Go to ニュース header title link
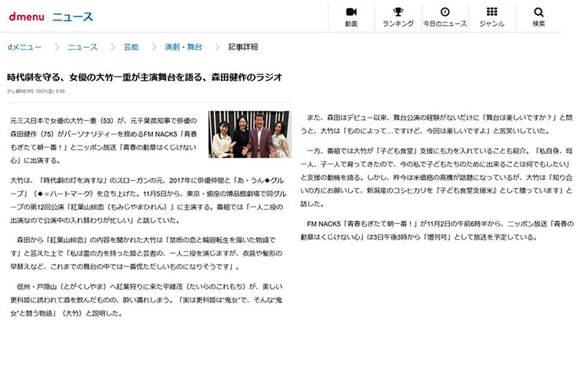Screen dimensions: 588x376 click(73, 16)
